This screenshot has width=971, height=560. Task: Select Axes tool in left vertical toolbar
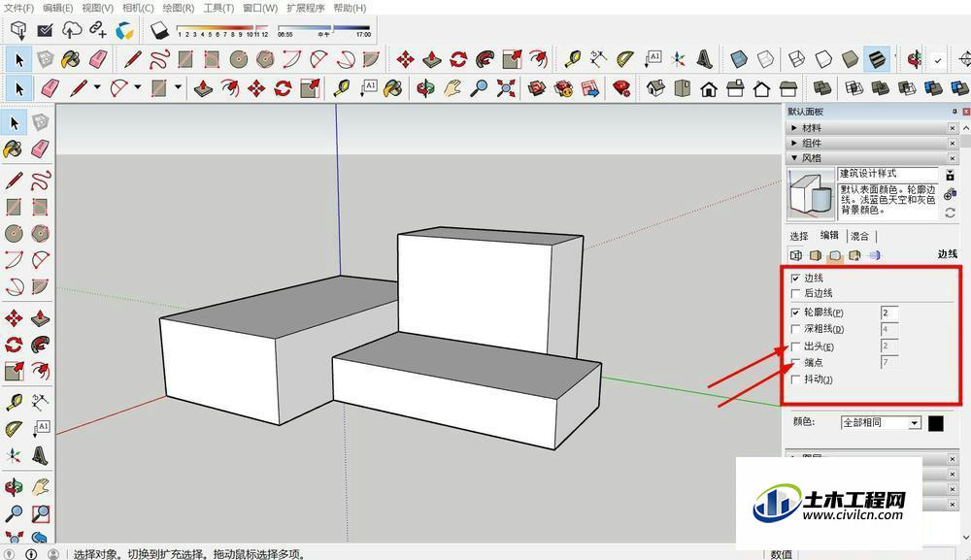(x=13, y=456)
